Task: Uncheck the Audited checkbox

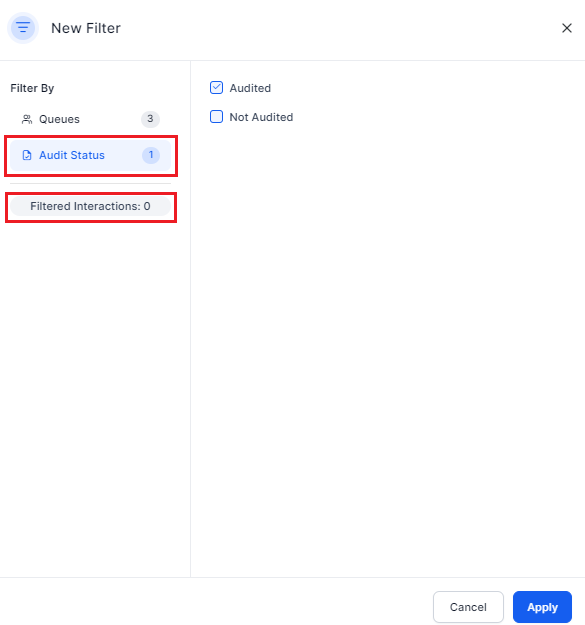Action: [x=216, y=88]
